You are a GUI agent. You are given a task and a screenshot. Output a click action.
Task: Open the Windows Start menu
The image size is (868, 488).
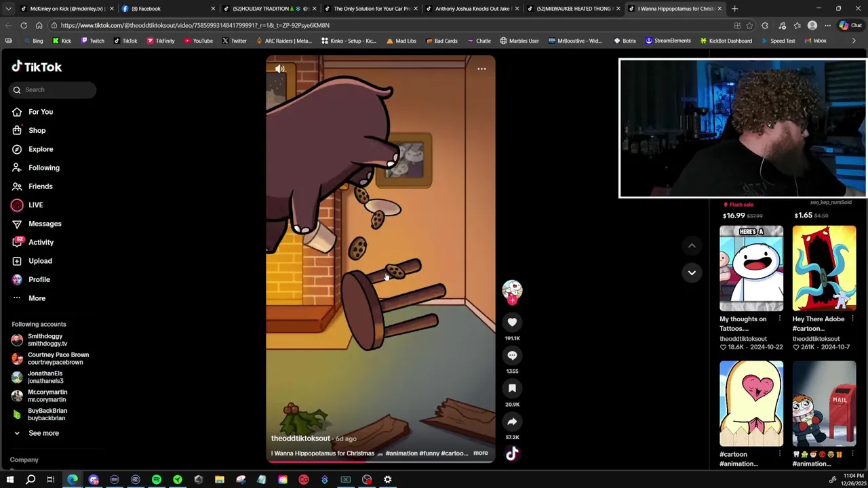[x=9, y=480]
